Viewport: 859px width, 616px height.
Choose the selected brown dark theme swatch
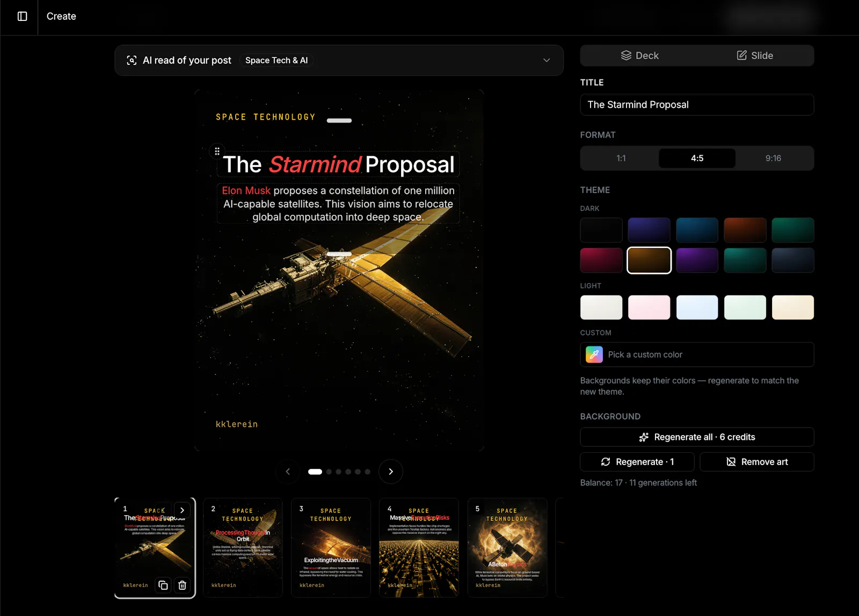[649, 260]
